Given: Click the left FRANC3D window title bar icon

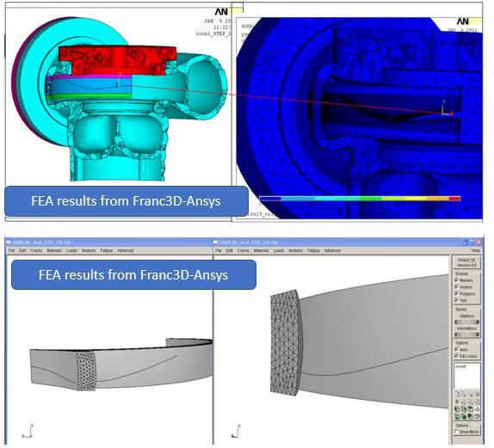Looking at the screenshot, I should coord(9,242).
